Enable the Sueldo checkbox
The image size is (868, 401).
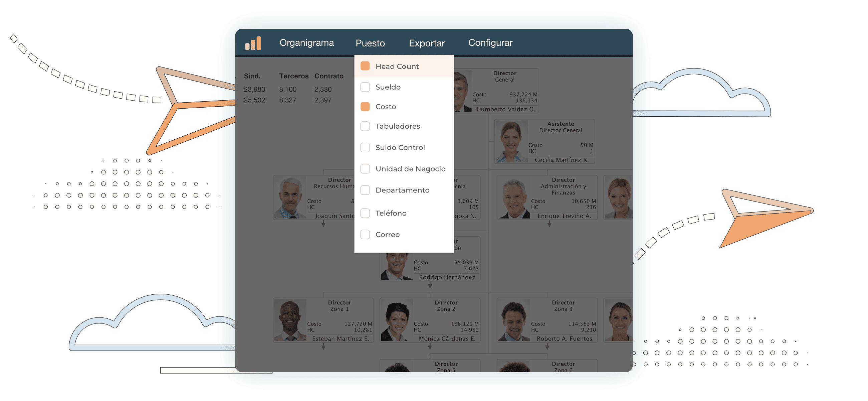click(x=365, y=87)
